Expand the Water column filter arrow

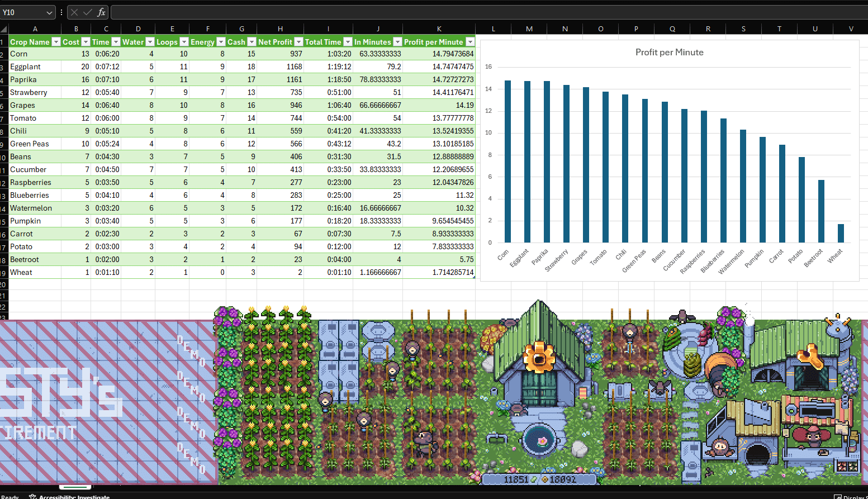tap(150, 42)
